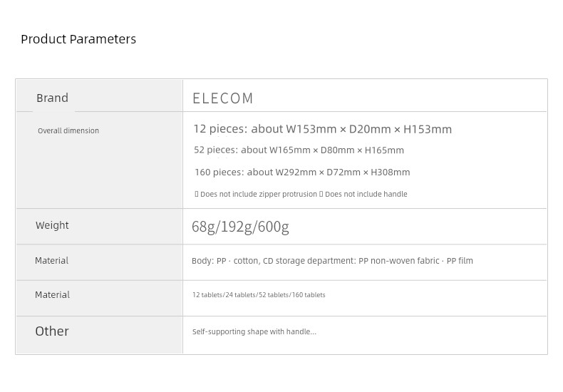Select the first Material label
Viewport: 563px width, 392px height.
pyautogui.click(x=51, y=261)
